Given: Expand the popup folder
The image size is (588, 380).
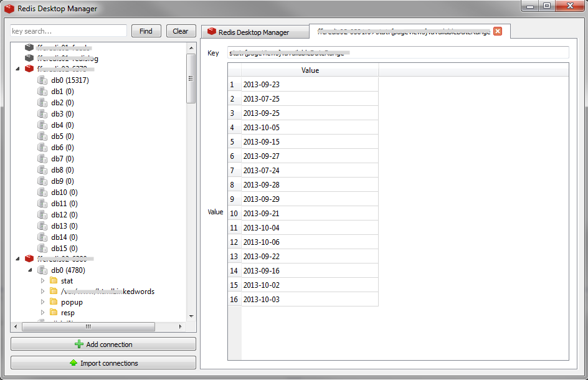Looking at the screenshot, I should click(42, 302).
